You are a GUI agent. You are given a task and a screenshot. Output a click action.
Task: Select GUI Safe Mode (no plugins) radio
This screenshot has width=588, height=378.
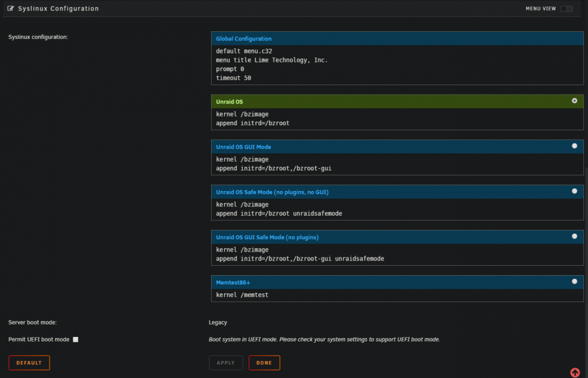[x=574, y=236]
